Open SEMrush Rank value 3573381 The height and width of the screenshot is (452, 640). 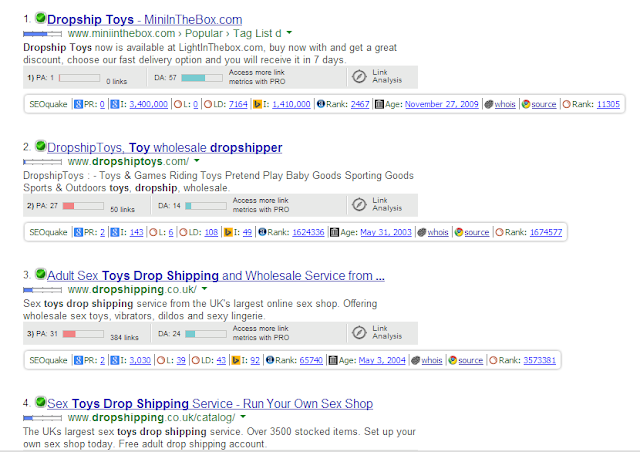point(540,360)
